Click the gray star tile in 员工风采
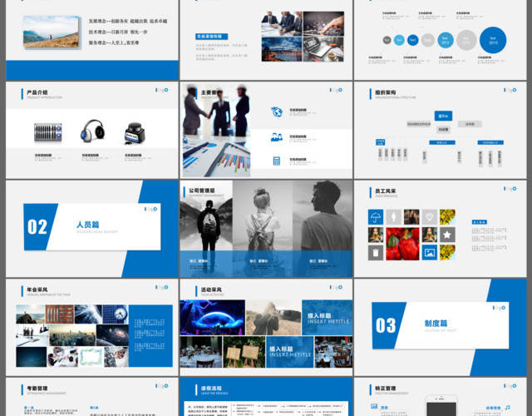The height and width of the screenshot is (416, 532). (x=447, y=235)
